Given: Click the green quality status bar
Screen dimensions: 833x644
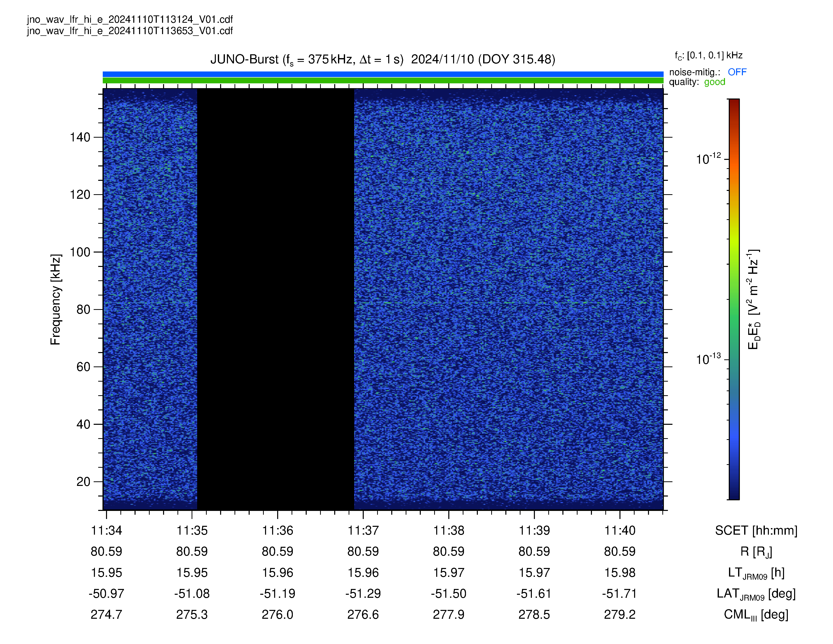Looking at the screenshot, I should pyautogui.click(x=383, y=81).
